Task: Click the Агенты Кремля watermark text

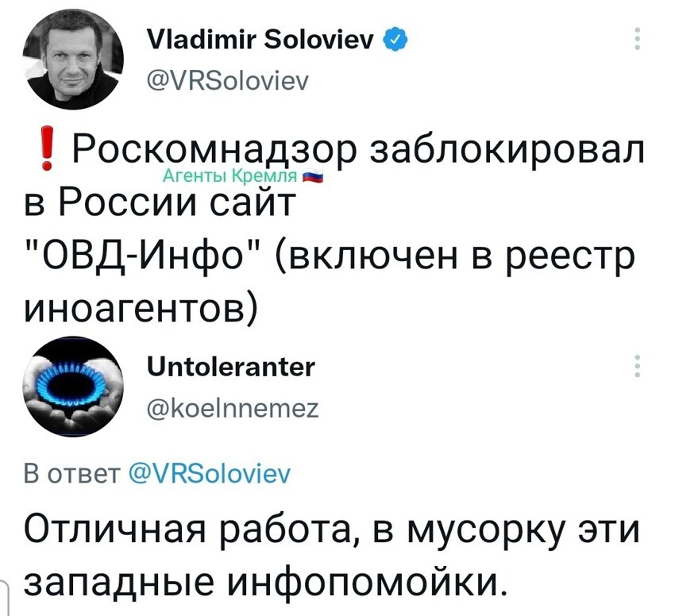Action: click(x=231, y=176)
